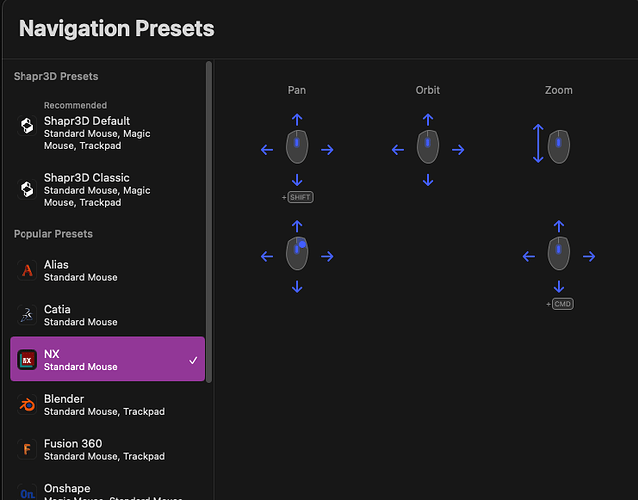Viewport: 638px width, 500px height.
Task: Select the Onshape preset entry
Action: click(100, 491)
